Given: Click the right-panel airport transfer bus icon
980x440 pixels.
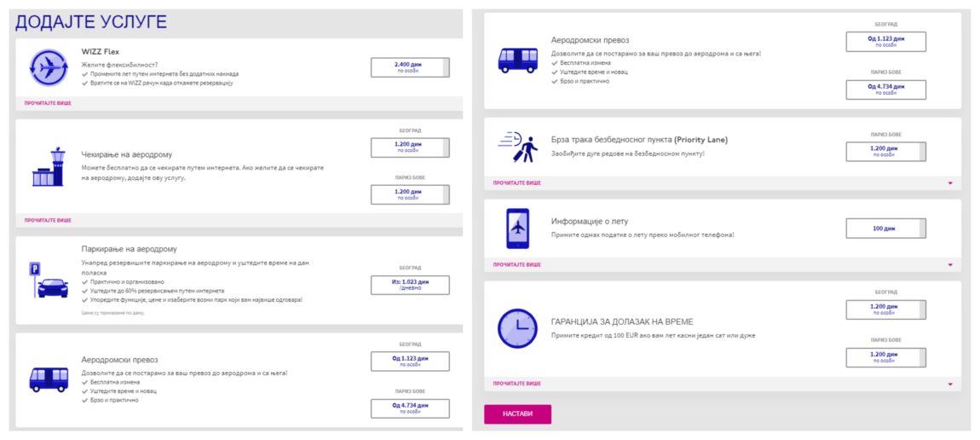Looking at the screenshot, I should (517, 60).
